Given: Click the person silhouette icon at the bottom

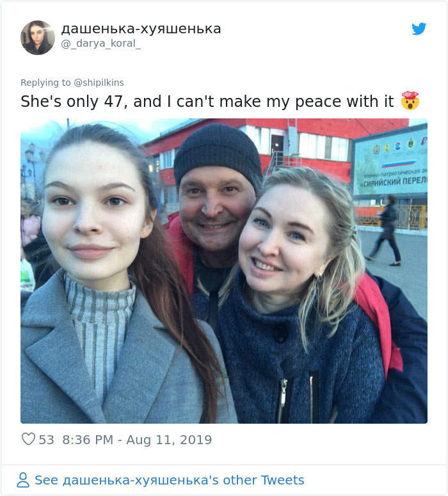Looking at the screenshot, I should tap(23, 480).
